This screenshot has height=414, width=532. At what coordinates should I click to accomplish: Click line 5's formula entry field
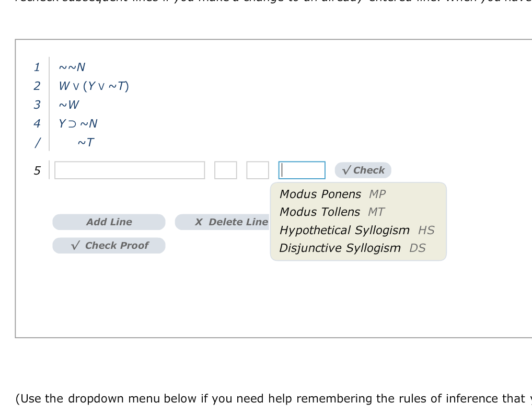[x=130, y=170]
